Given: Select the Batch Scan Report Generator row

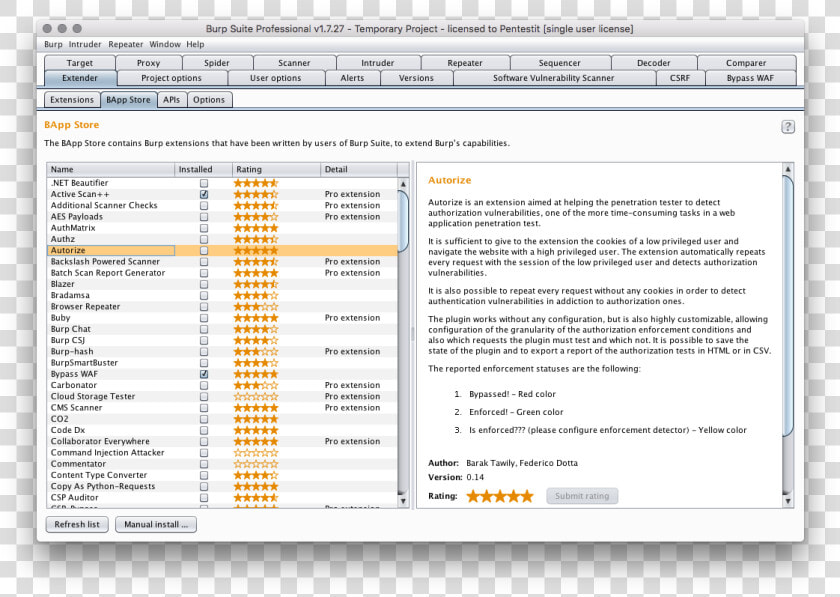Looking at the screenshot, I should click(x=222, y=273).
